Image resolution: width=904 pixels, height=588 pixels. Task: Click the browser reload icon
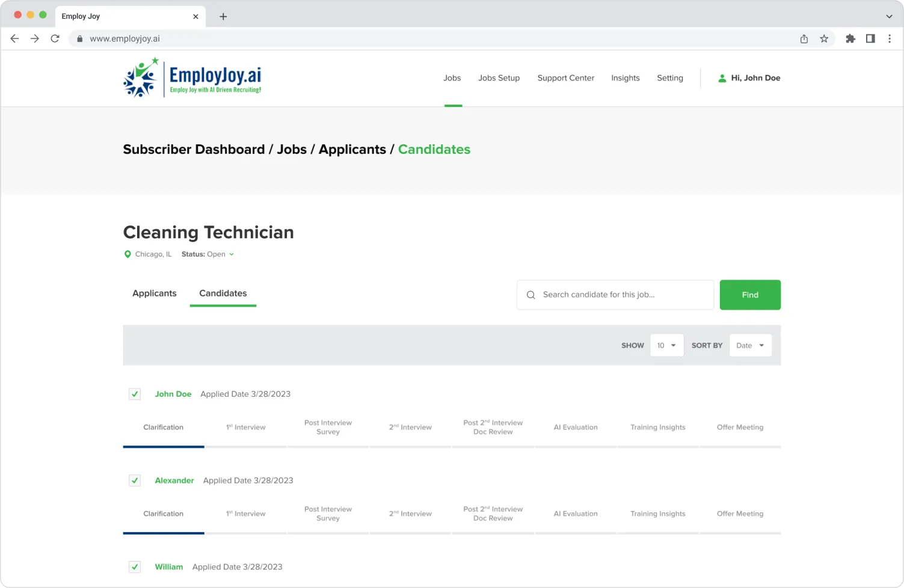pos(55,38)
